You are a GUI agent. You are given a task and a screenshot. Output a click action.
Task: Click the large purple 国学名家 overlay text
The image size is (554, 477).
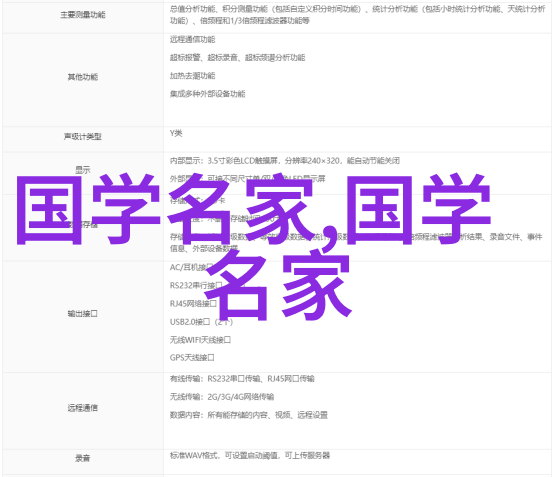pos(254,246)
